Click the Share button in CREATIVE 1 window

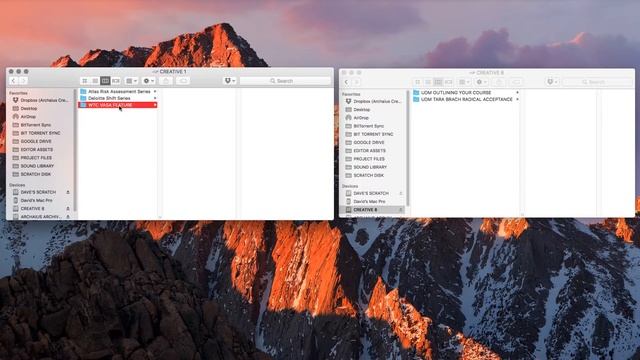pos(166,81)
